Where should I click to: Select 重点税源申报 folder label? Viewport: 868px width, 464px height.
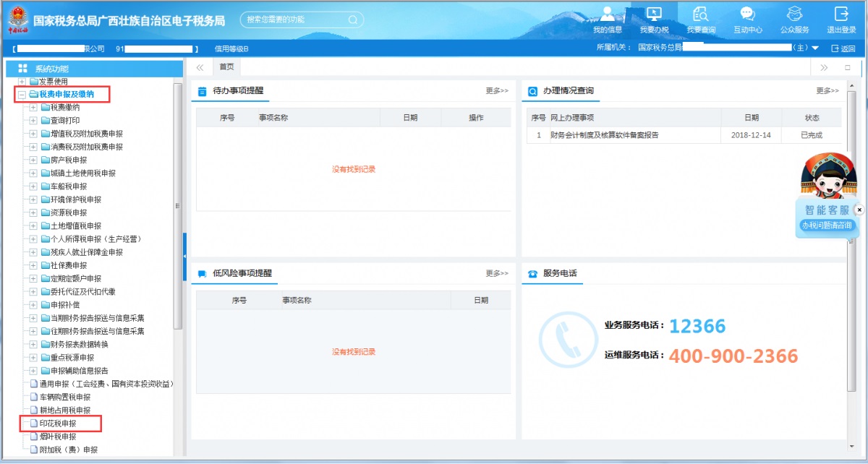tap(72, 358)
